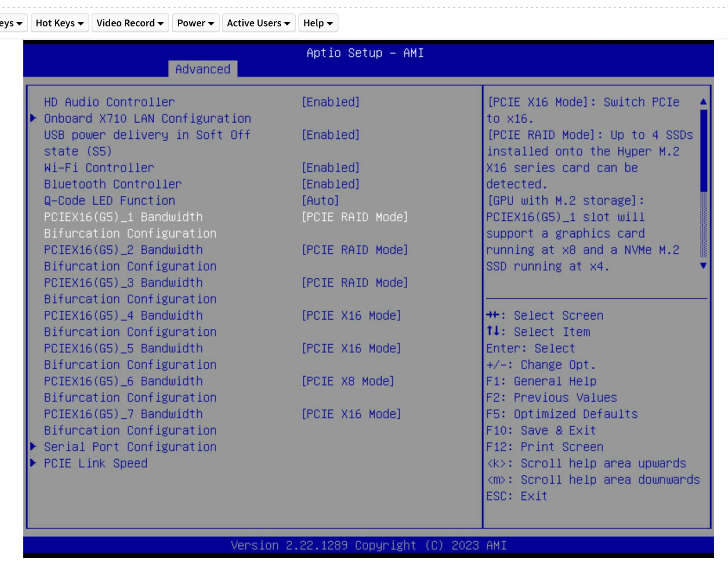Image resolution: width=728 pixels, height=572 pixels.
Task: Toggle Wi-Fi Controller Enabled value
Action: click(330, 168)
